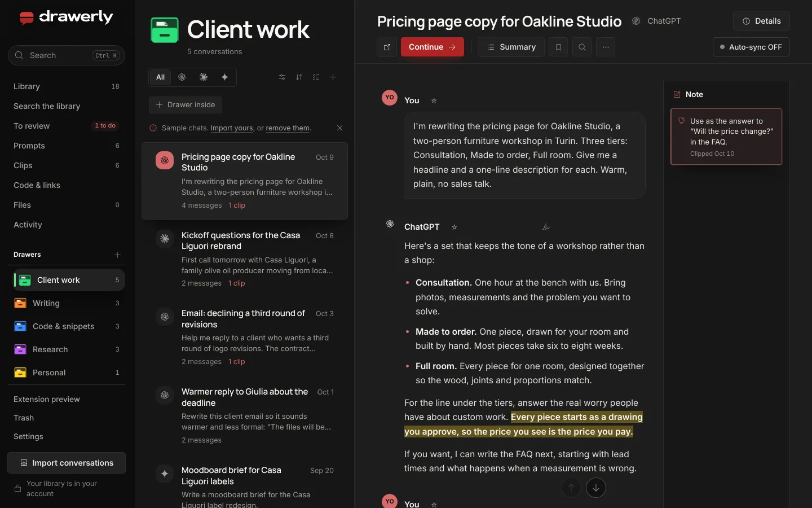Open filter sliders icon in list toolbar
The width and height of the screenshot is (812, 508).
(x=283, y=77)
